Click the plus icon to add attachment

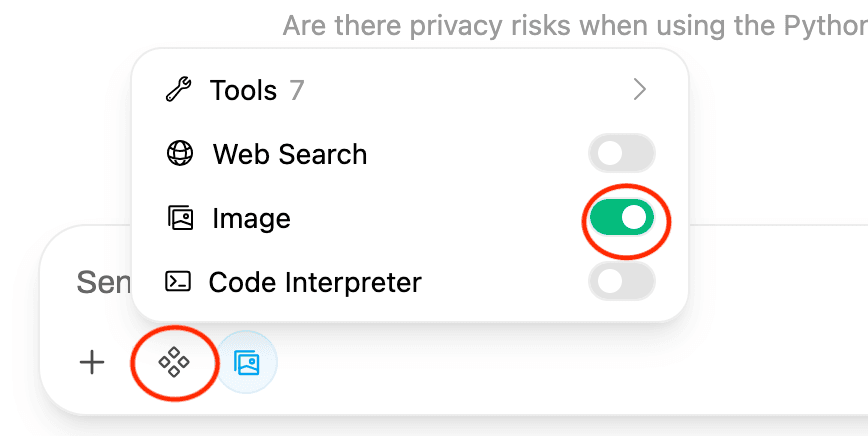coord(92,362)
